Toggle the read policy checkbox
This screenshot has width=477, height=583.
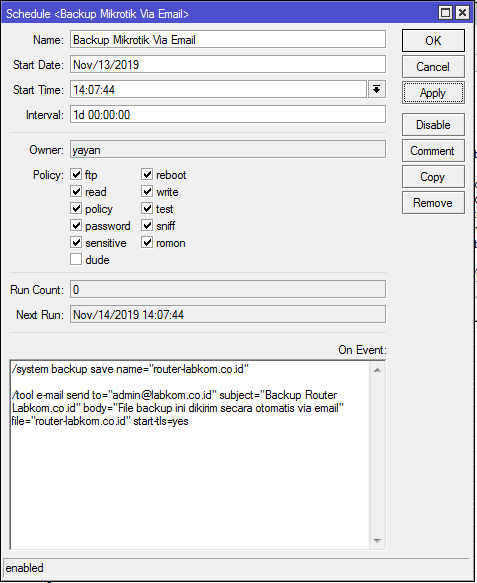(x=76, y=191)
